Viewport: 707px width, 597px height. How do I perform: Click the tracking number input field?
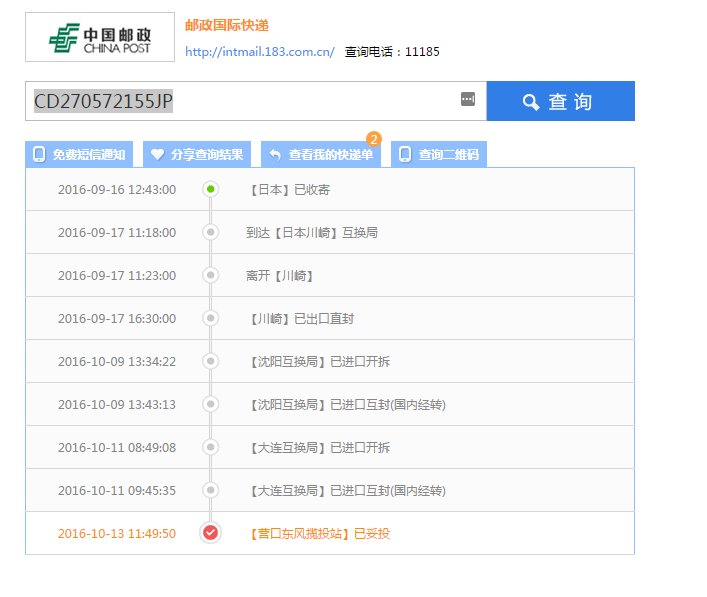(x=256, y=101)
